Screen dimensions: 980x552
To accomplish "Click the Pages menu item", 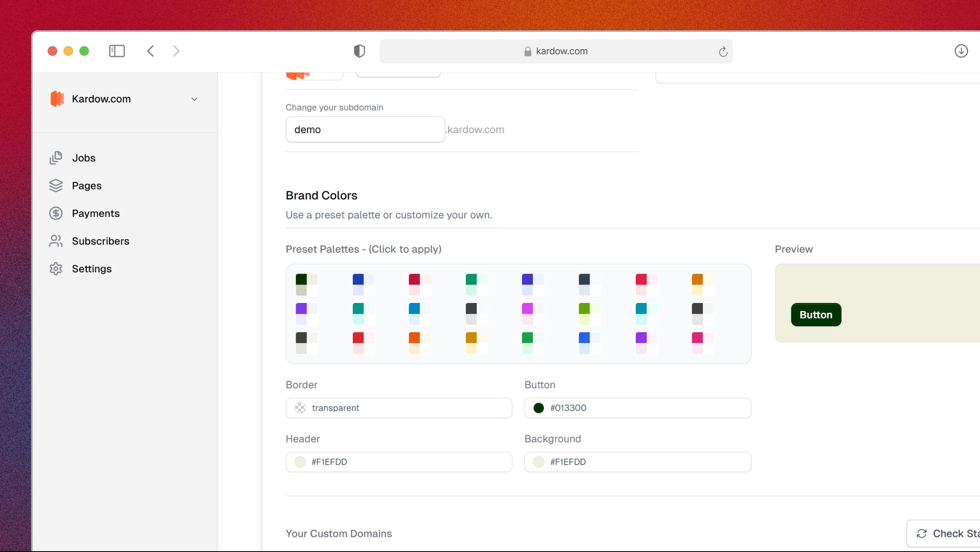I will [x=87, y=185].
